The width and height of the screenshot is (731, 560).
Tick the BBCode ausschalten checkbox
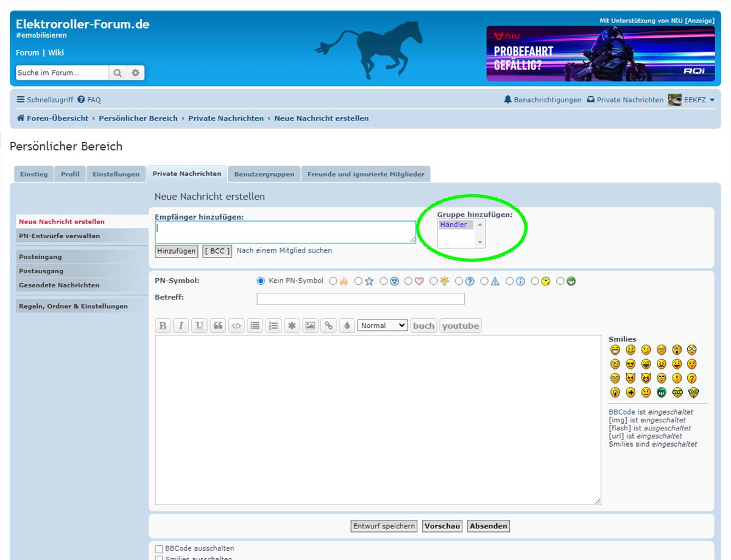point(159,549)
